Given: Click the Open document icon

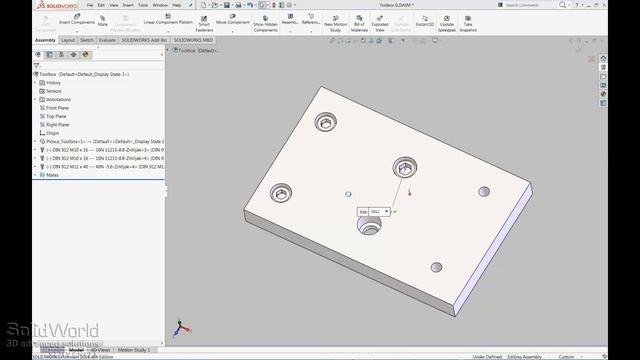Looking at the screenshot, I should 215,5.
